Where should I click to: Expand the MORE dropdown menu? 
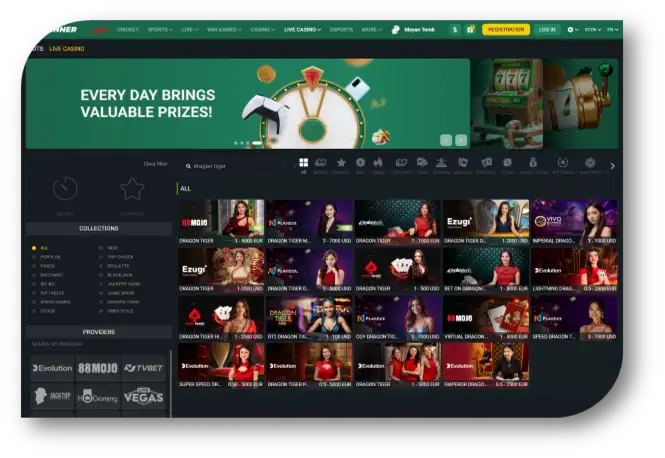(x=372, y=30)
